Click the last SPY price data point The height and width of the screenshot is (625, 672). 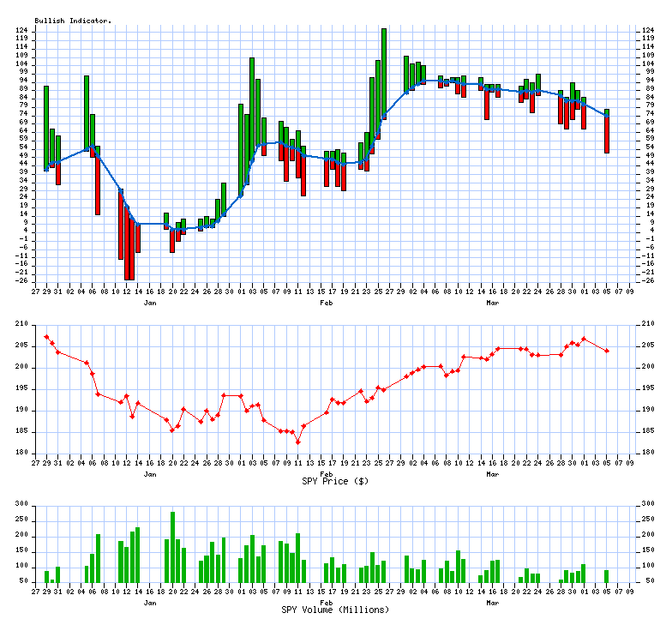(607, 351)
